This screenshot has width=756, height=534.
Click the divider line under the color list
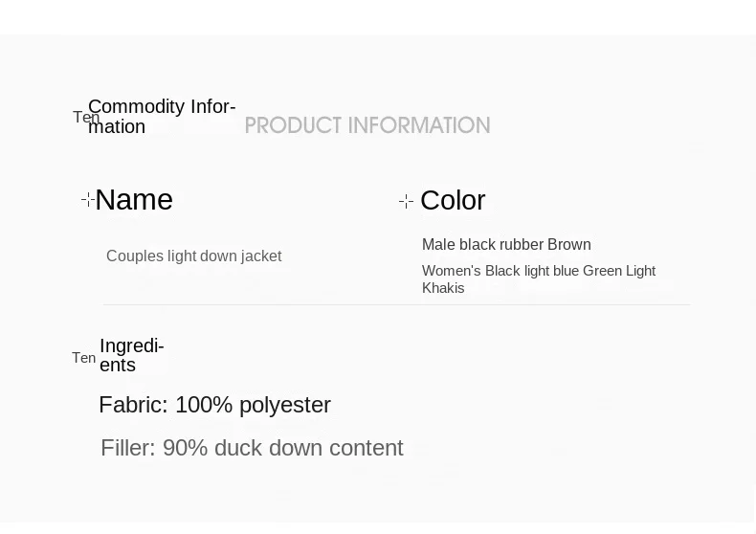(x=396, y=304)
